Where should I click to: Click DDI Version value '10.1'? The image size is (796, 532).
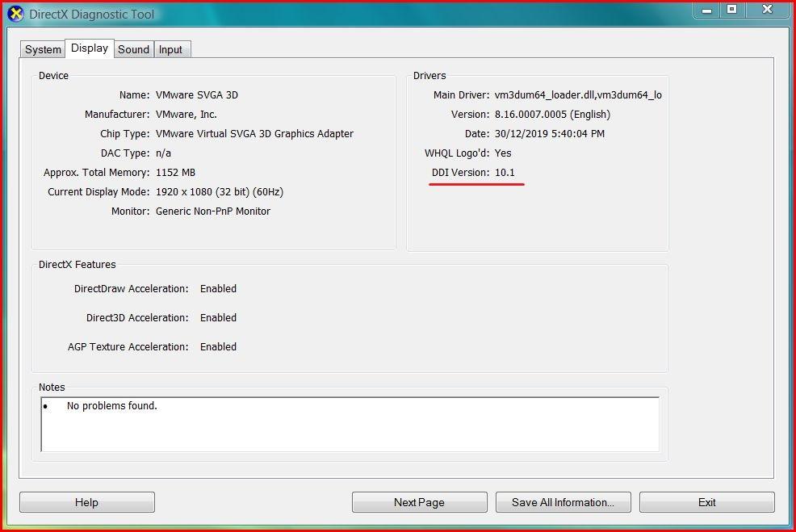click(x=505, y=172)
